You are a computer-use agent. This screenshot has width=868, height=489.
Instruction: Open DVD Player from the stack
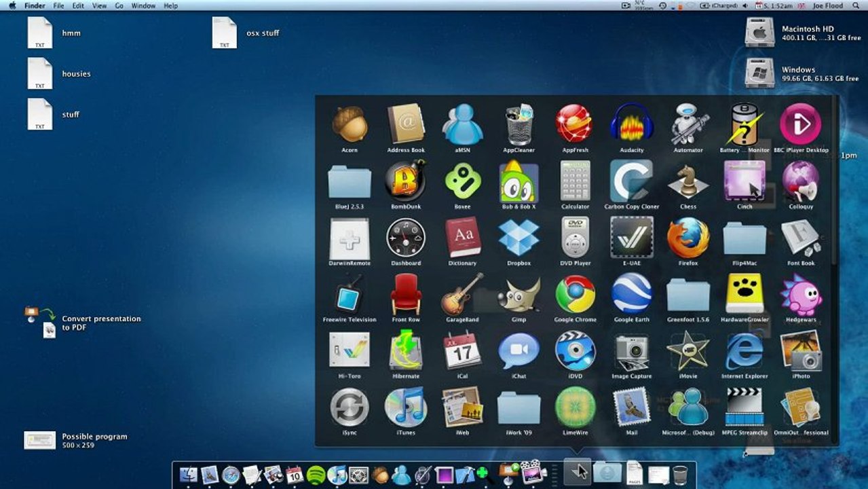(x=575, y=238)
